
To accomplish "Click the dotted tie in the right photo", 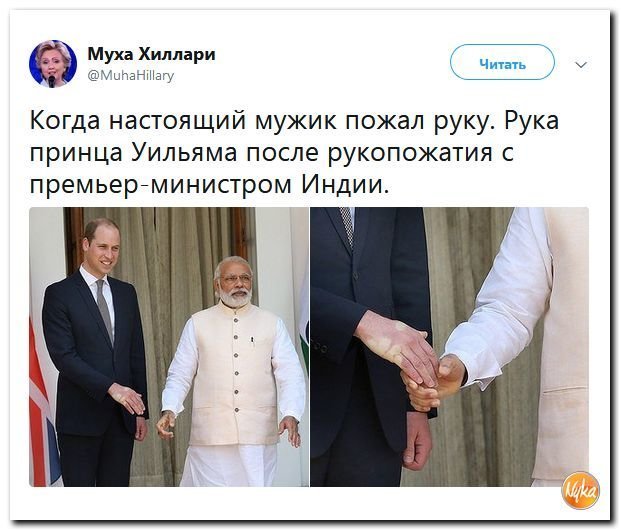I will (347, 226).
